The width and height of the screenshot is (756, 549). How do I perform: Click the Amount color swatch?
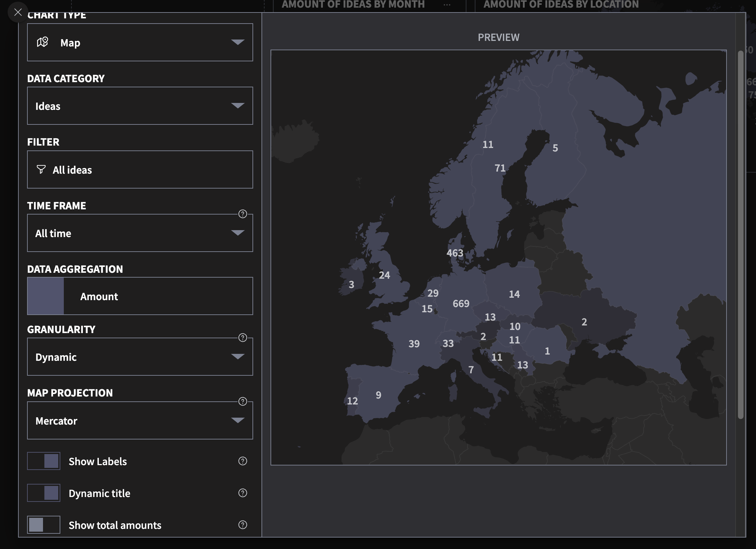(x=45, y=296)
